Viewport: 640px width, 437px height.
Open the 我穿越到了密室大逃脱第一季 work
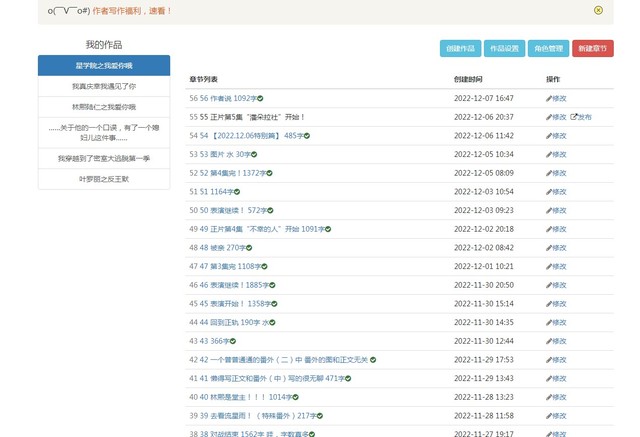click(x=104, y=158)
